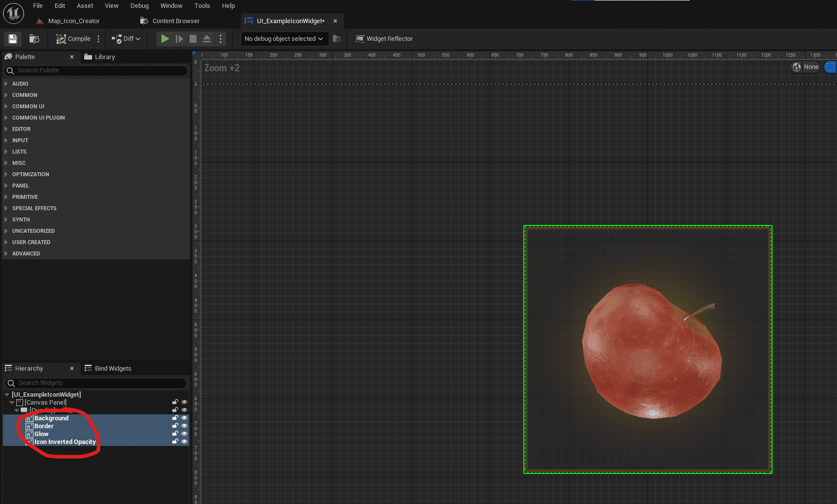Toggle visibility of the Border widget
This screenshot has height=504, width=837.
pyautogui.click(x=184, y=426)
